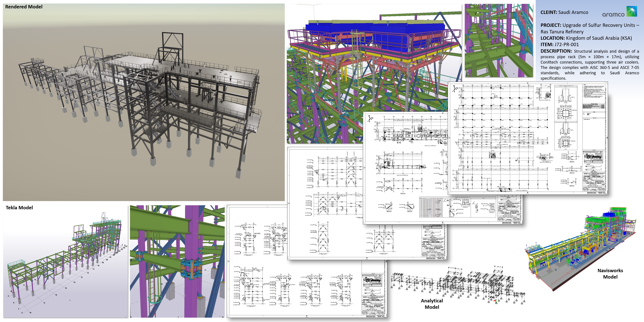The width and height of the screenshot is (644, 322).
Task: Click the ITEM J72-PR-001 text
Action: (559, 44)
